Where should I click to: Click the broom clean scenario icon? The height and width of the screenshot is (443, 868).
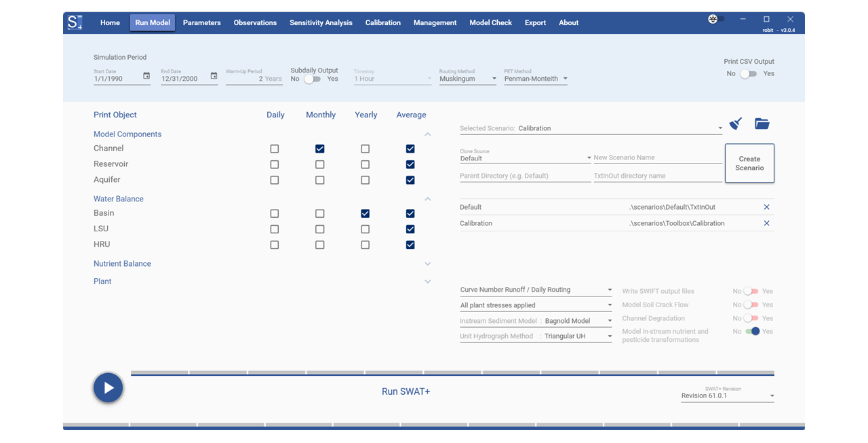[x=736, y=124]
